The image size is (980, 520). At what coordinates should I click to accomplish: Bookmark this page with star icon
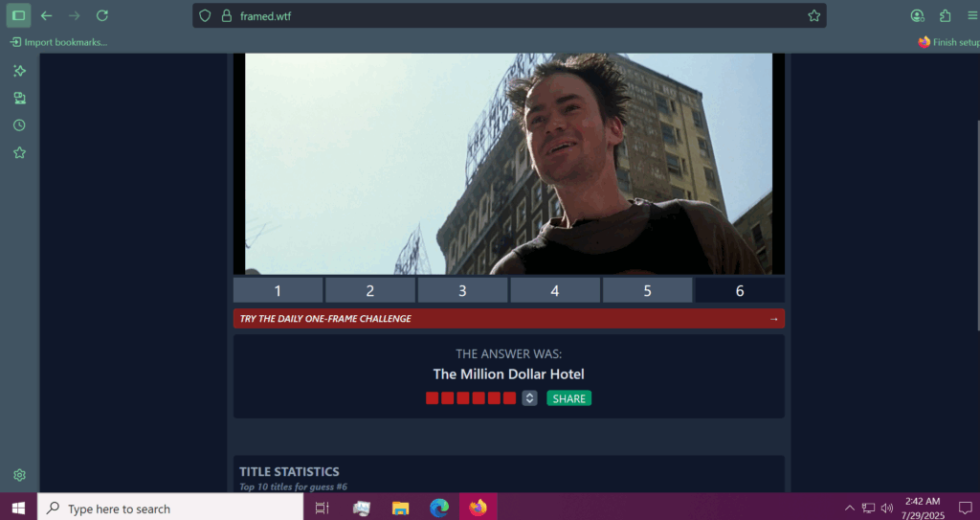click(x=813, y=15)
